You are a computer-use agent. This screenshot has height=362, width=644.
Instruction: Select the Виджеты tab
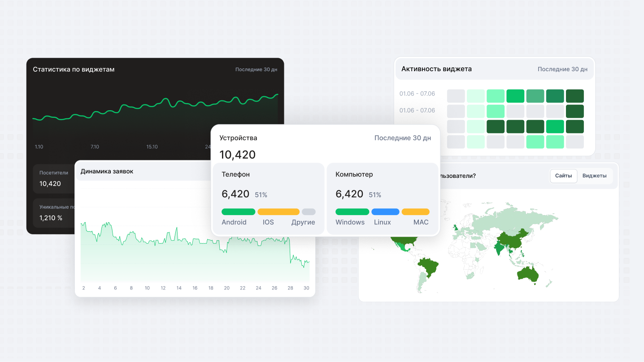click(x=594, y=176)
